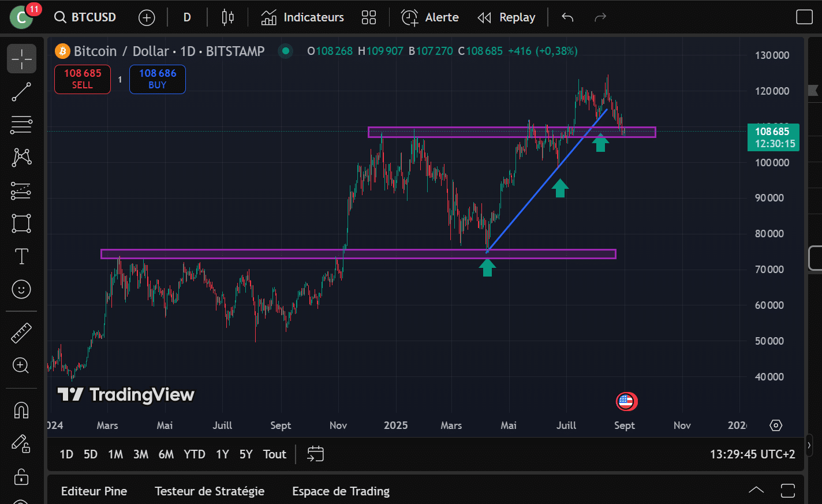Activate the zoom in tool
The width and height of the screenshot is (822, 504).
21,365
